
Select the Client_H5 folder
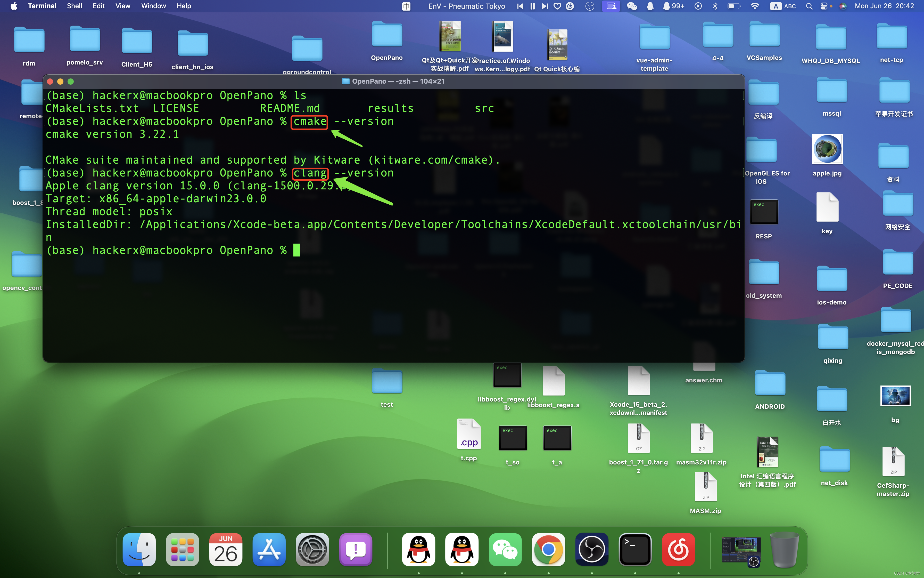(137, 47)
